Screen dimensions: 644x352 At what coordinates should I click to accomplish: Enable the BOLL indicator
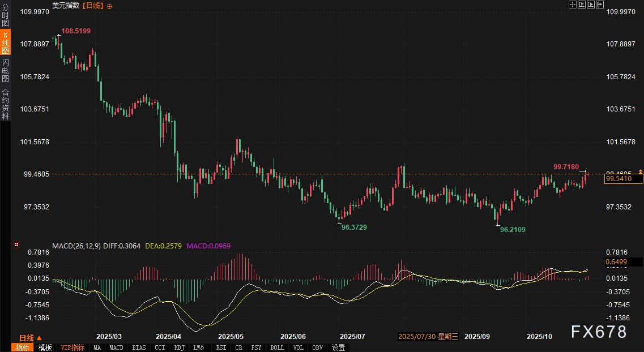coord(277,347)
